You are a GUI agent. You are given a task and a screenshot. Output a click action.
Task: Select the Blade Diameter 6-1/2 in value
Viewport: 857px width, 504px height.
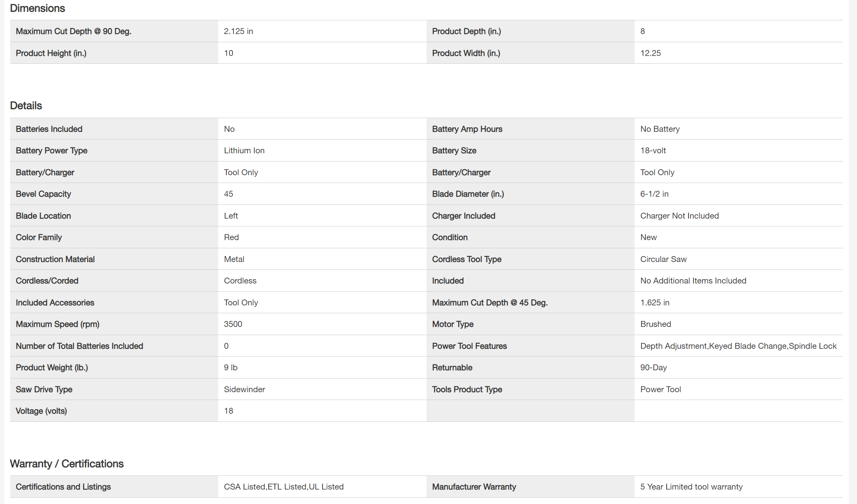[x=654, y=194]
